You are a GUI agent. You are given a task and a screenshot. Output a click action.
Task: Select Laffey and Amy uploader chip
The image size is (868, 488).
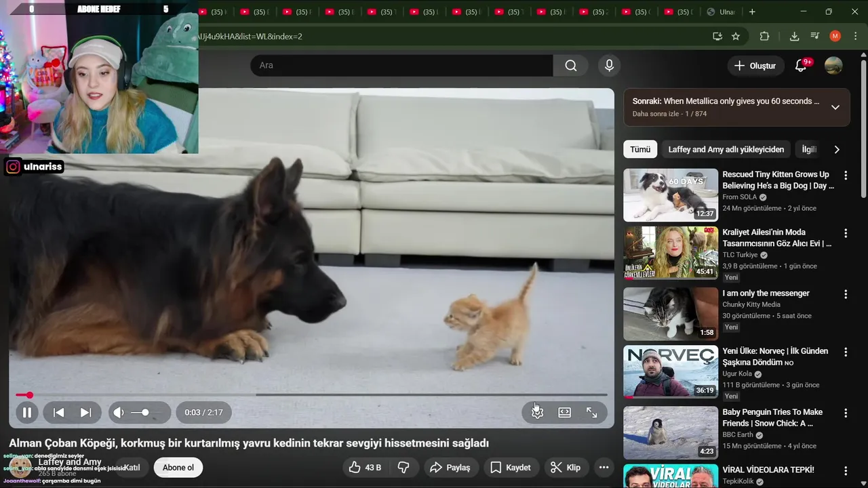coord(726,149)
